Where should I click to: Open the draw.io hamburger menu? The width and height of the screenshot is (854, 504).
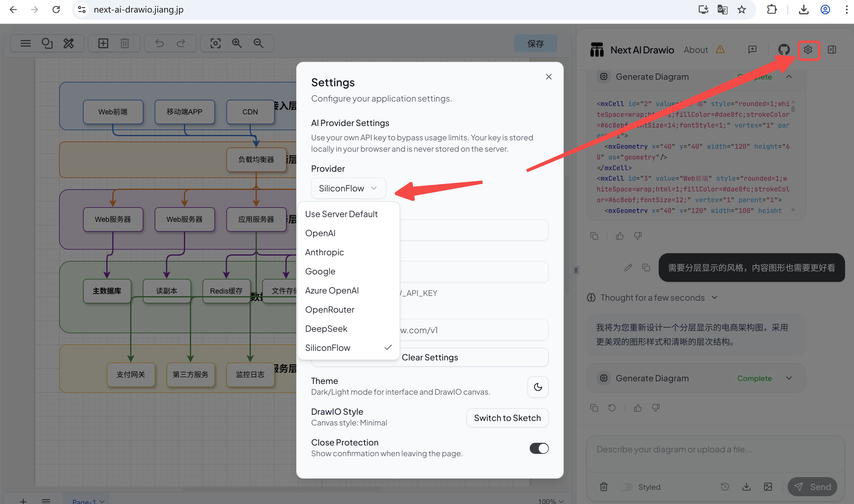[25, 43]
